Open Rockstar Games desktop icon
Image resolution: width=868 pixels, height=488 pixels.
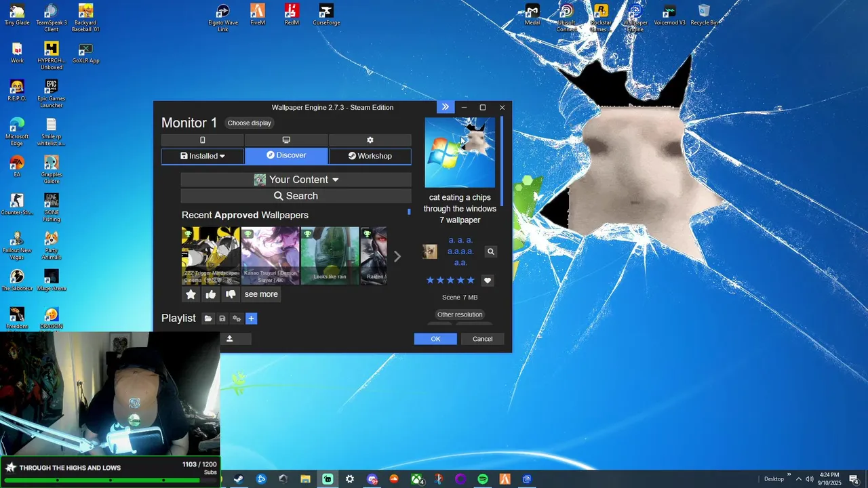click(601, 18)
